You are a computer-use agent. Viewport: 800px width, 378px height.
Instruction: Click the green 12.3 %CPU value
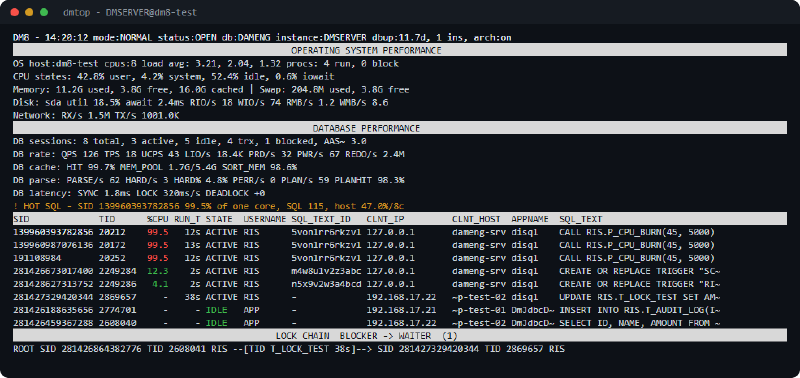(158, 271)
